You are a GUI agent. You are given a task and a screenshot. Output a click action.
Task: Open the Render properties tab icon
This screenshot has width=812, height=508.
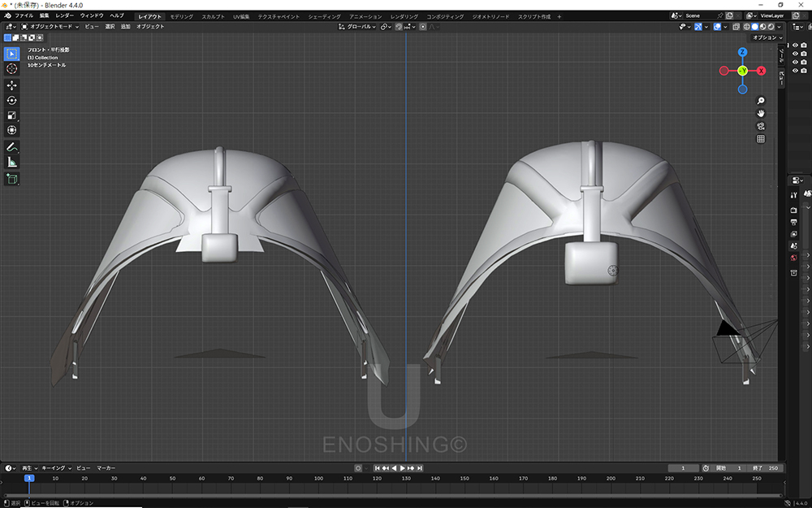tap(793, 211)
